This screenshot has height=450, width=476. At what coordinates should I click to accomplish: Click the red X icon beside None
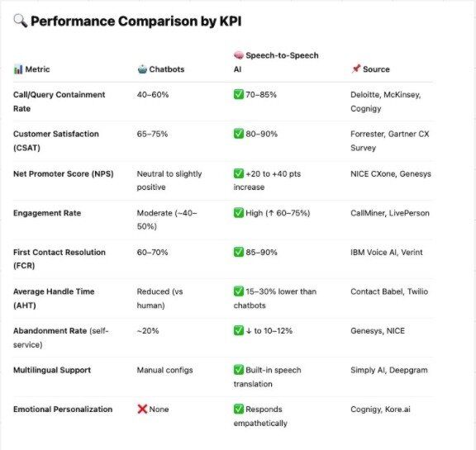coord(142,409)
